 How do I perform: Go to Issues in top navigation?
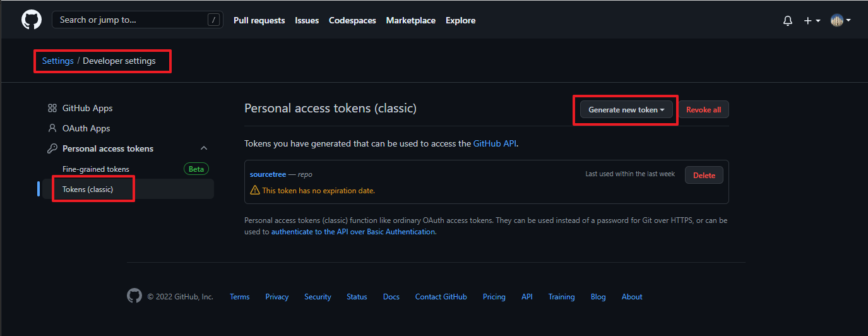307,20
